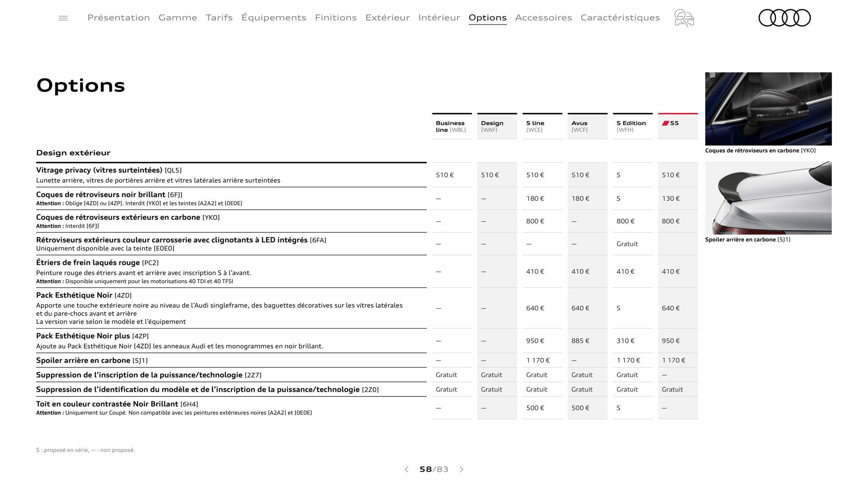Open the Finitions tab

point(336,17)
